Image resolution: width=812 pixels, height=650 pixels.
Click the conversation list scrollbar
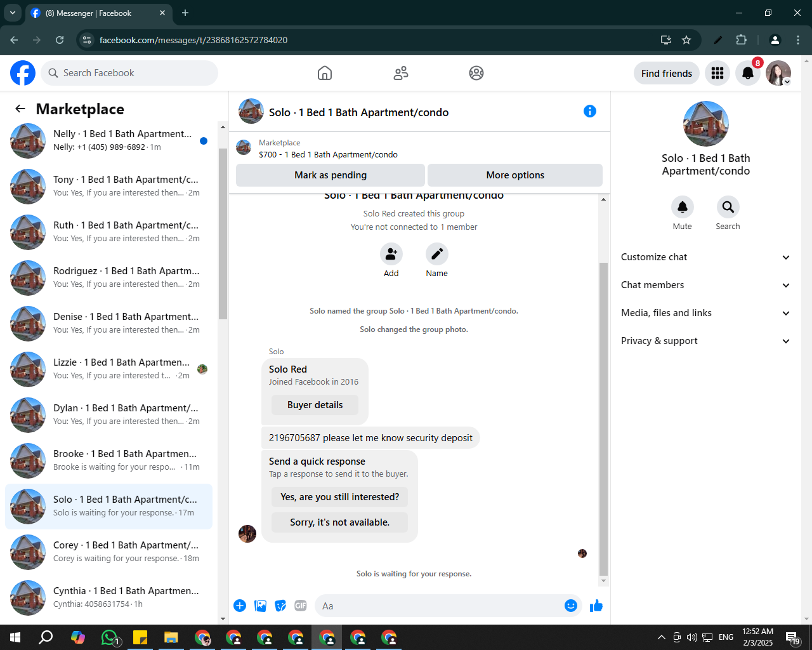pos(223,234)
